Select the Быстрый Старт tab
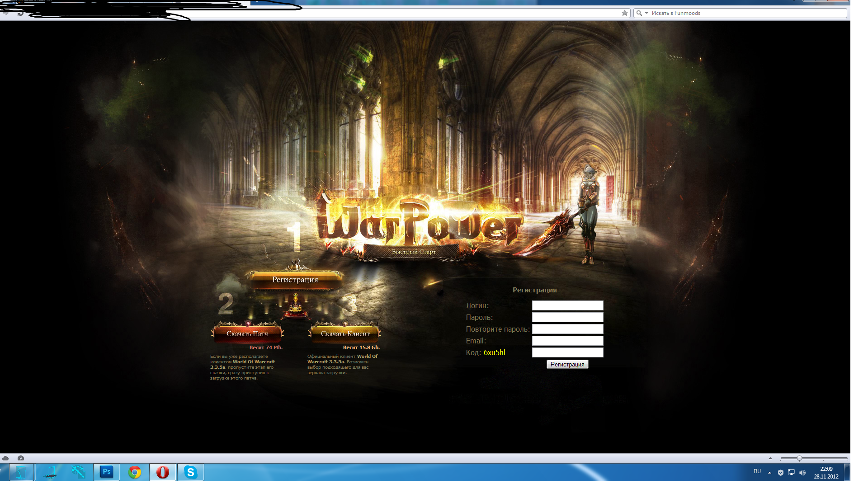Image resolution: width=868 pixels, height=488 pixels. (x=414, y=252)
